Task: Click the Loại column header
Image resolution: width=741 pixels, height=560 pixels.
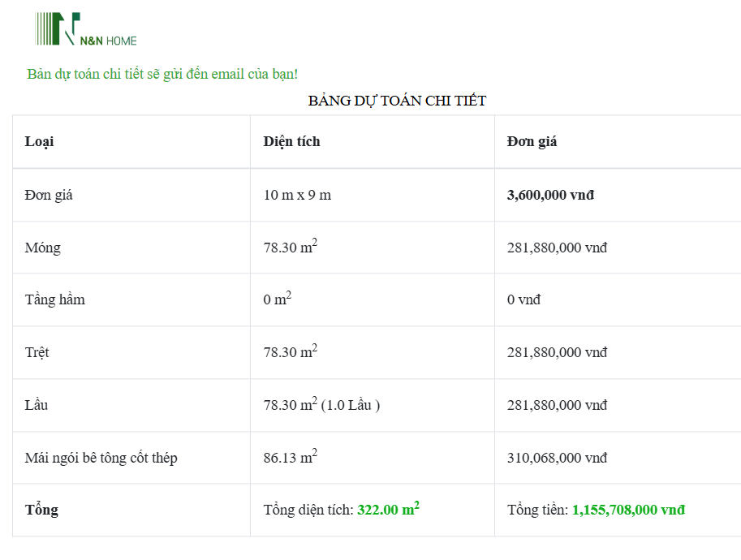Action: pyautogui.click(x=40, y=141)
